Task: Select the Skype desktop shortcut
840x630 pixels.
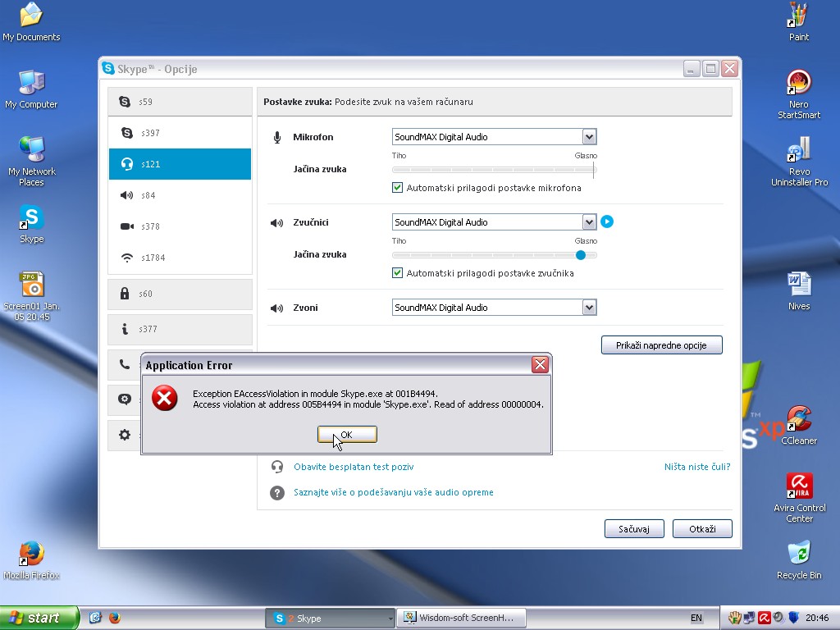Action: pyautogui.click(x=32, y=225)
